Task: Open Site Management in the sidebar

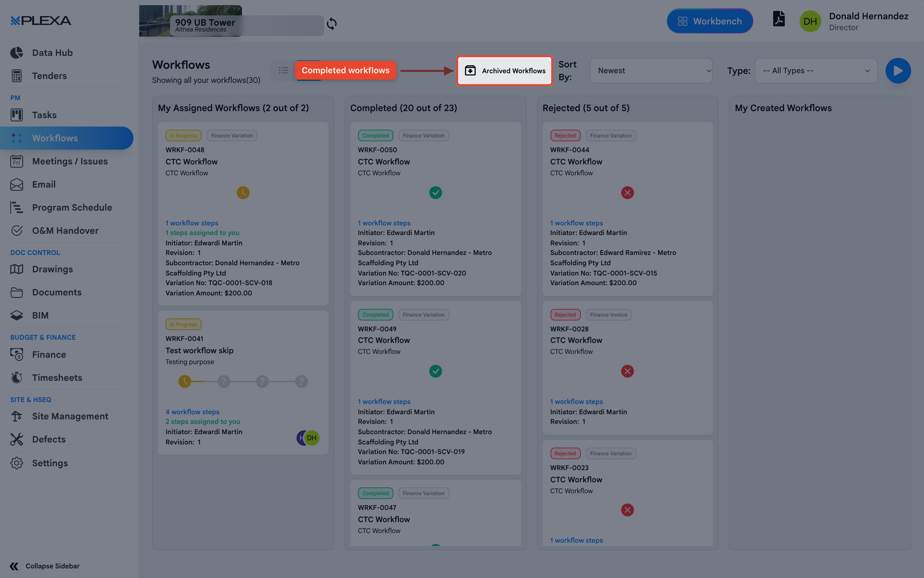Action: (70, 416)
